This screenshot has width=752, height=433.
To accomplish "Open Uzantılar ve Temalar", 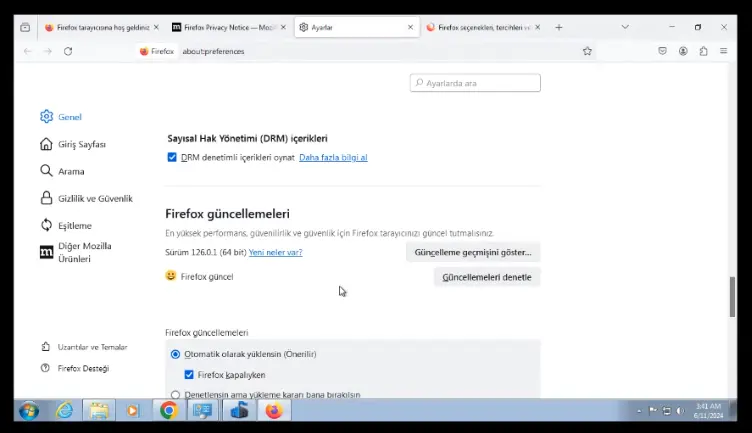I will (84, 347).
